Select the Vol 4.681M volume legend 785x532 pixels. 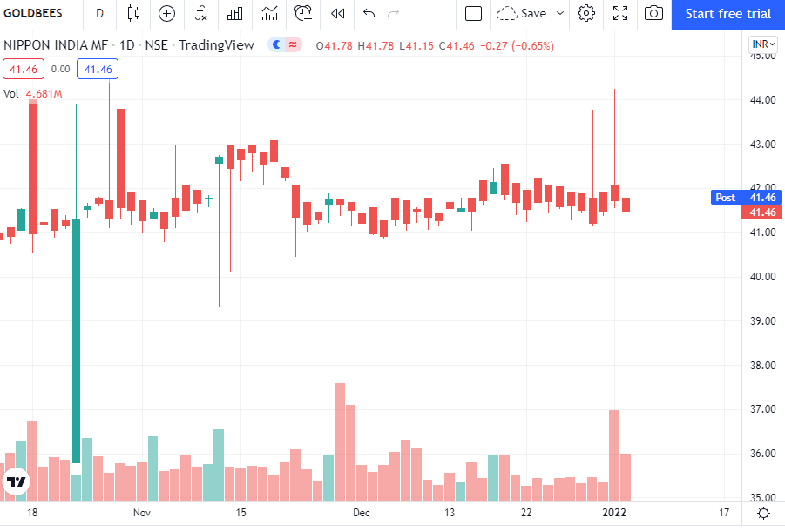(x=33, y=93)
